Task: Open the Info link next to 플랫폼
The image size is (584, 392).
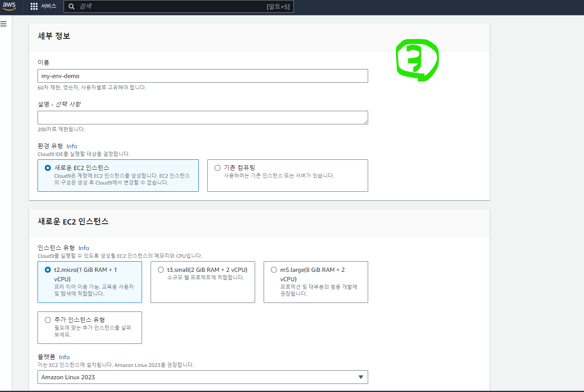Action: pos(64,357)
